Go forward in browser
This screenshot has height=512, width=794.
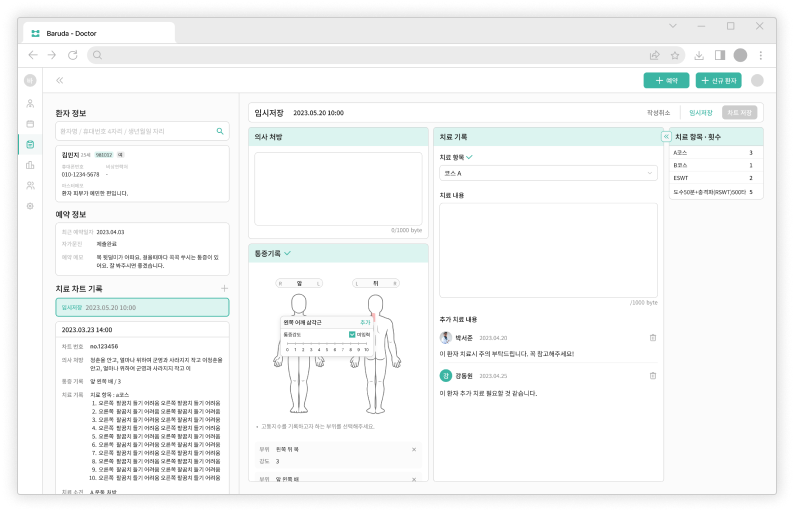[52, 55]
